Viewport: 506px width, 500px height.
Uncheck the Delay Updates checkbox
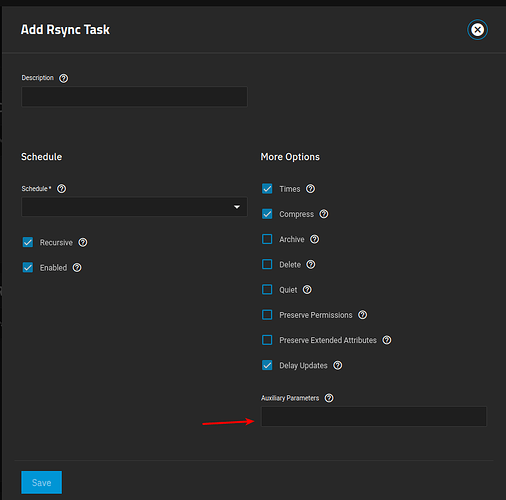pyautogui.click(x=267, y=365)
